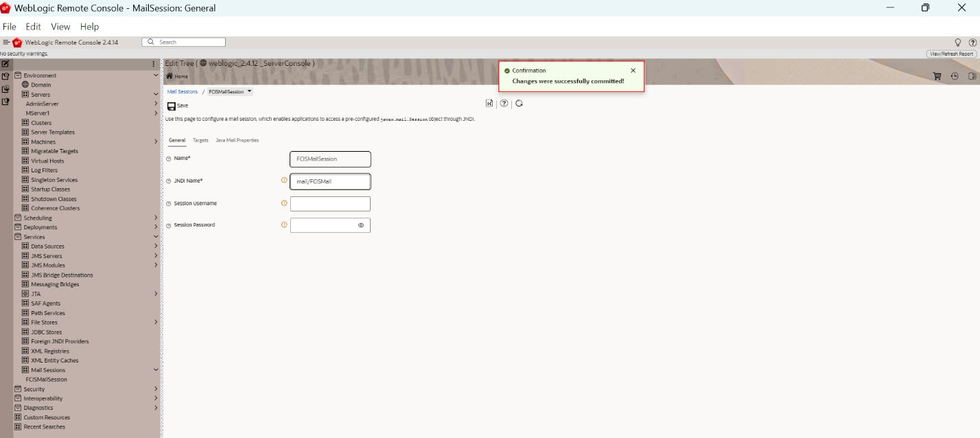Viewport: 980px width, 438px height.
Task: Select JMS Modules in the tree
Action: (48, 265)
